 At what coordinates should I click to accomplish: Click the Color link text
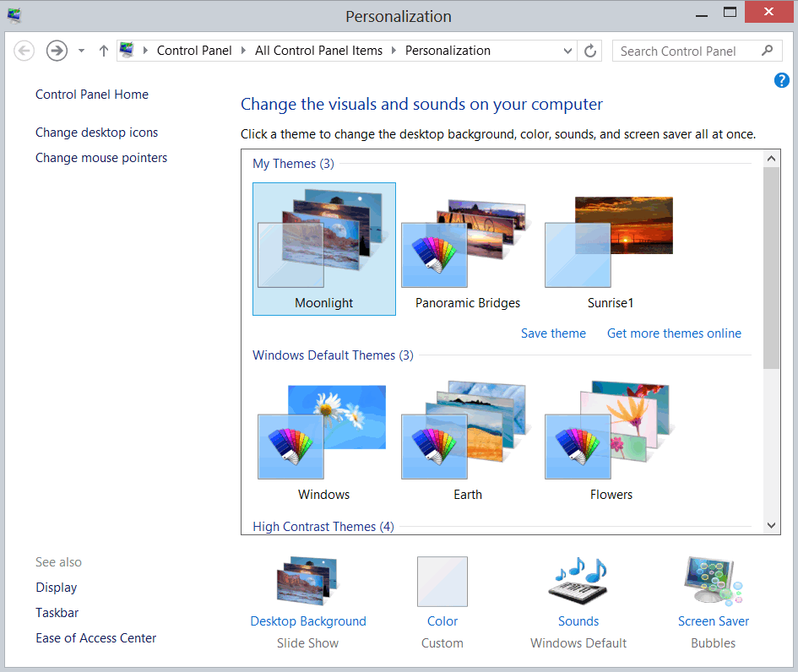tap(442, 621)
